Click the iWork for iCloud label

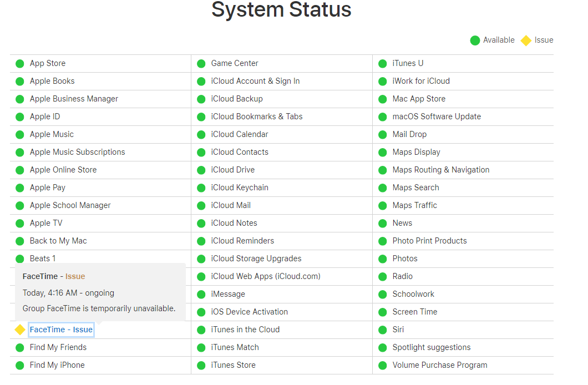[421, 81]
